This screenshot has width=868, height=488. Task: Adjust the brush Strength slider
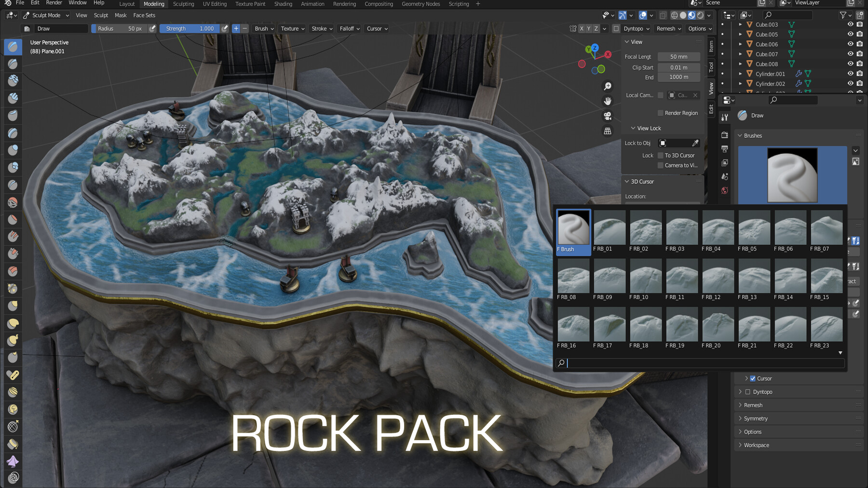(190, 28)
